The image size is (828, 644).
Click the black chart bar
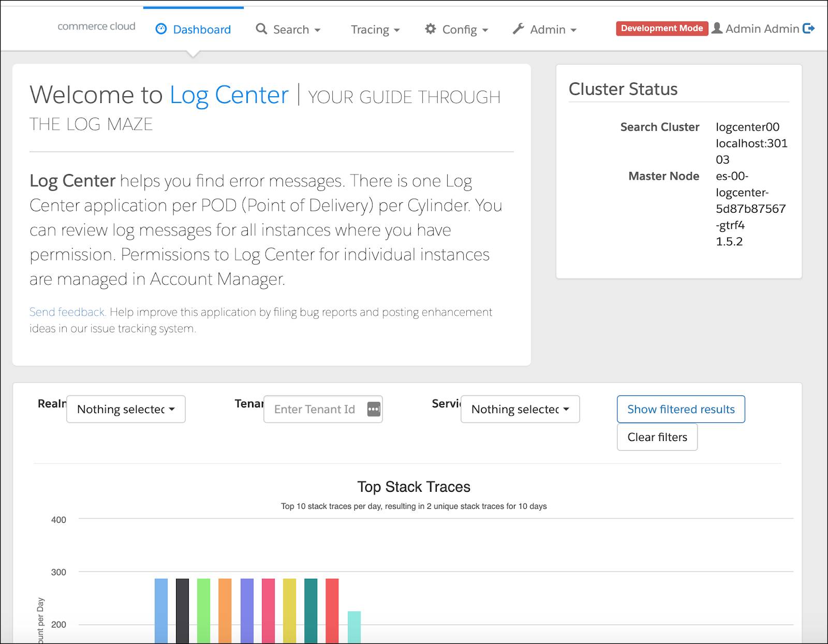coord(182,611)
